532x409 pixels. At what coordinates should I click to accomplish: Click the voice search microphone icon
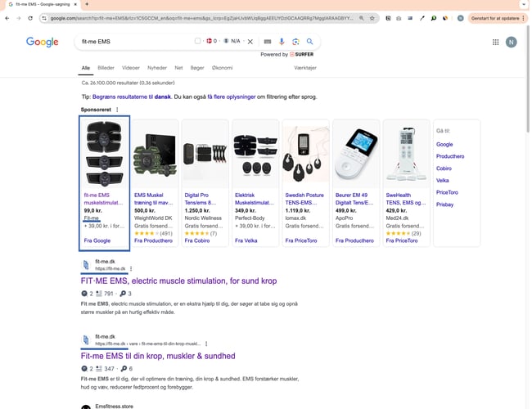click(x=282, y=41)
